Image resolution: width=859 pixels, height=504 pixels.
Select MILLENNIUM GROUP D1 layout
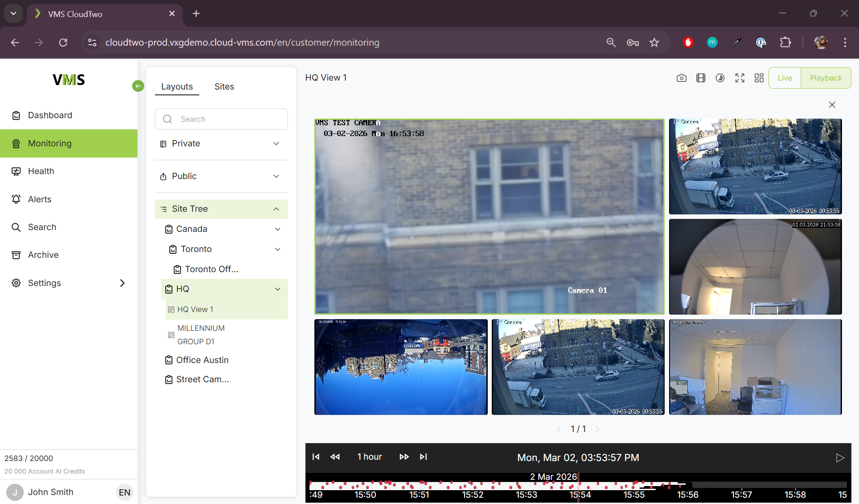200,335
